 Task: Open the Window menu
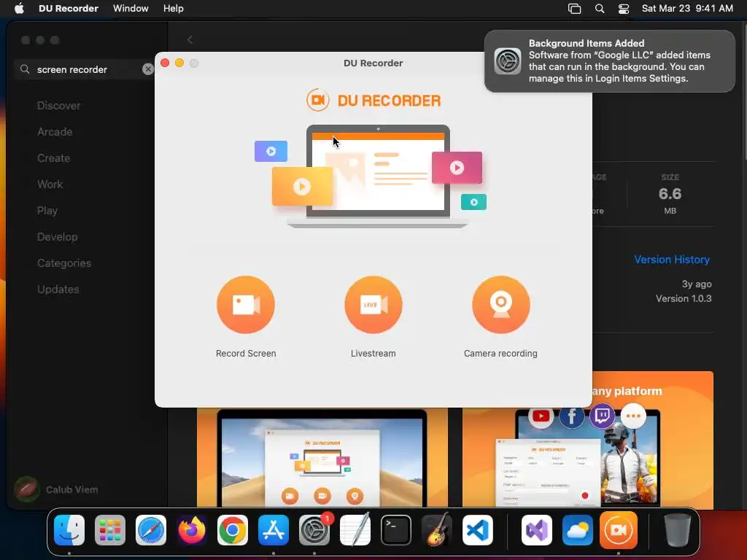tap(131, 9)
